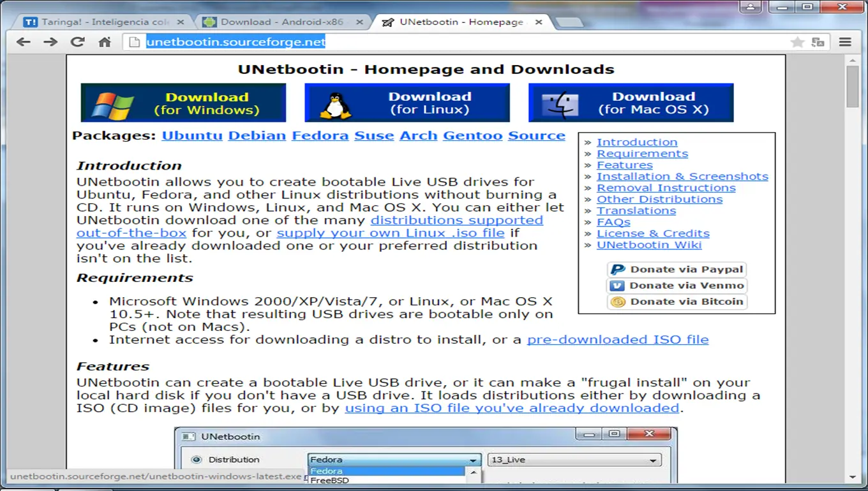Open 'distributions supported out-of-the-box' link
868x491 pixels.
pos(457,220)
